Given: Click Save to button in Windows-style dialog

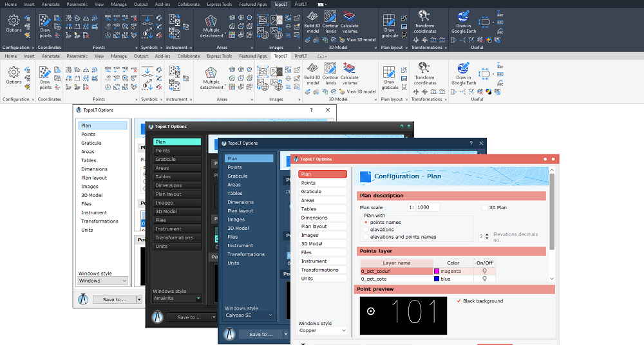Looking at the screenshot, I should (114, 299).
